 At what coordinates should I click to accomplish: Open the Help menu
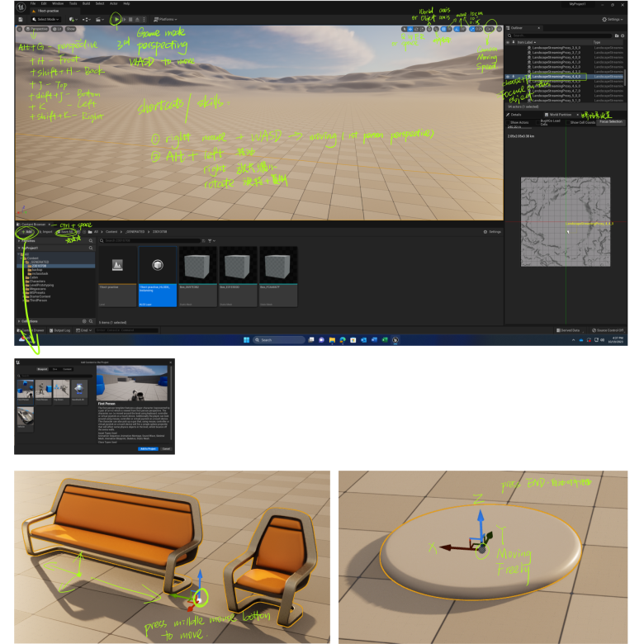(126, 3)
